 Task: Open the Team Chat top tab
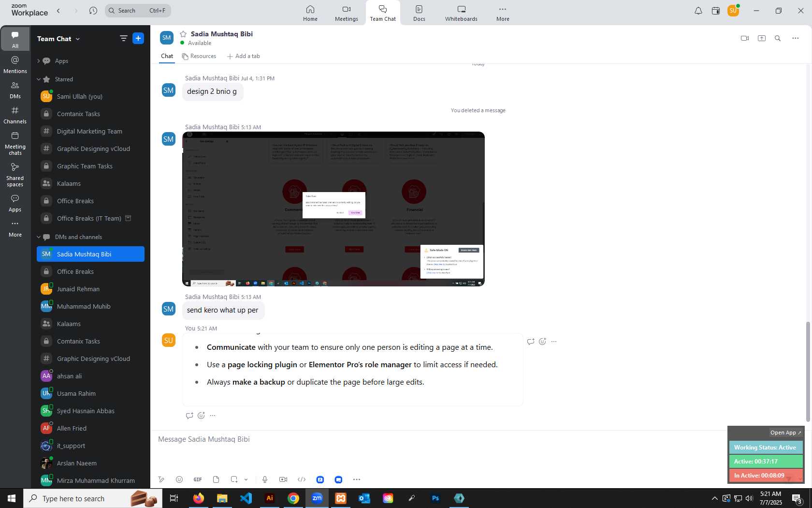(383, 13)
